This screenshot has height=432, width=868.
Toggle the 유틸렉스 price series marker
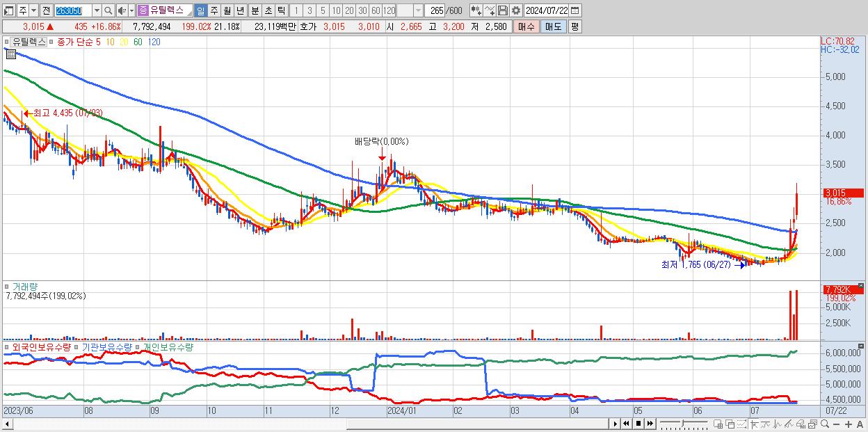[x=8, y=42]
